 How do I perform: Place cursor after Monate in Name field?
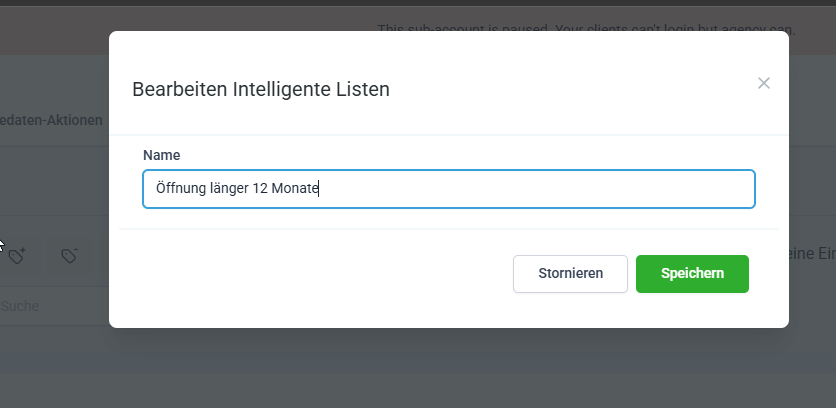click(319, 189)
